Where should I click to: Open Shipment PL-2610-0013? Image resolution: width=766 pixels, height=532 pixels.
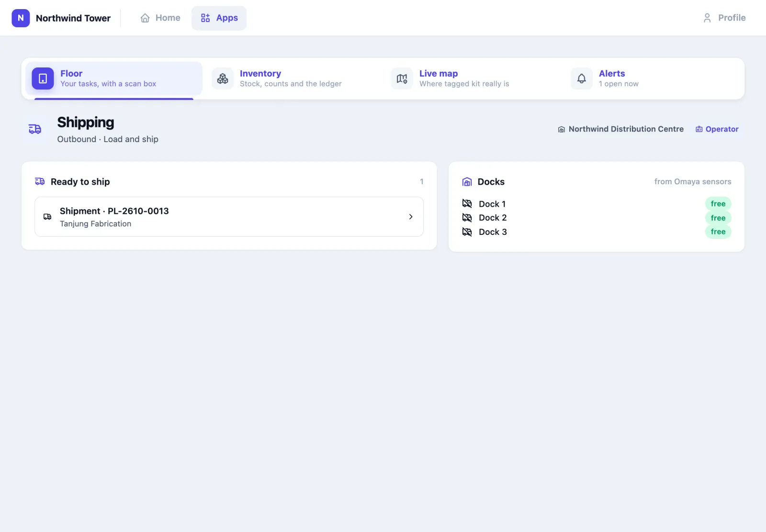pyautogui.click(x=229, y=217)
